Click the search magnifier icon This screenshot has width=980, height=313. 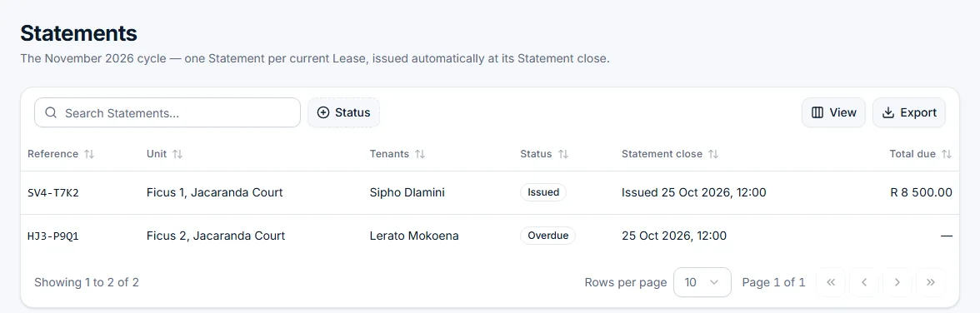coord(52,113)
